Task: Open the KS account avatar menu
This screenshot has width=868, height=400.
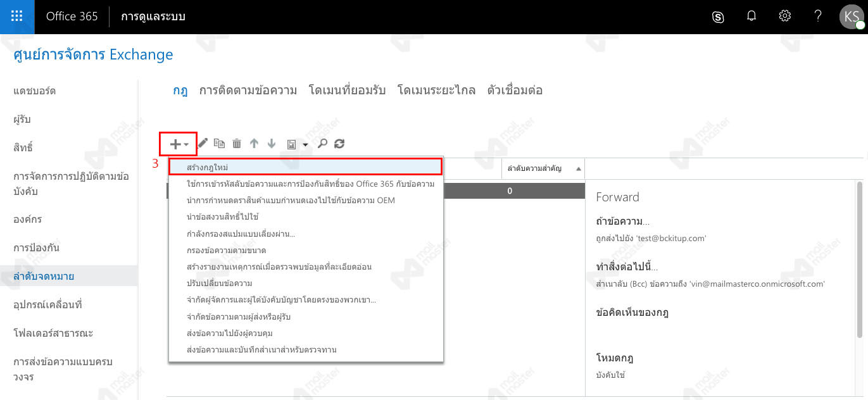Action: [852, 16]
